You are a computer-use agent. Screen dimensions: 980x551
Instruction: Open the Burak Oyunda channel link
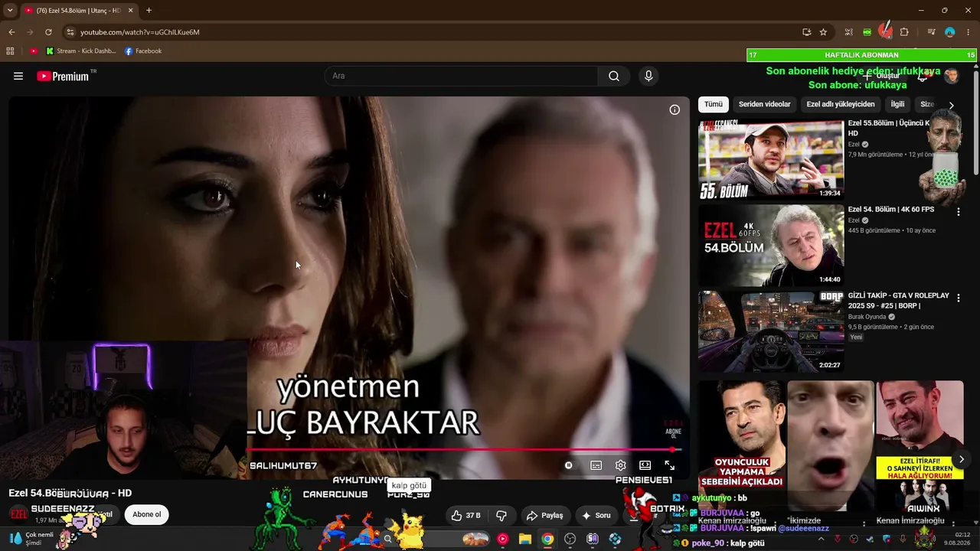click(x=867, y=317)
